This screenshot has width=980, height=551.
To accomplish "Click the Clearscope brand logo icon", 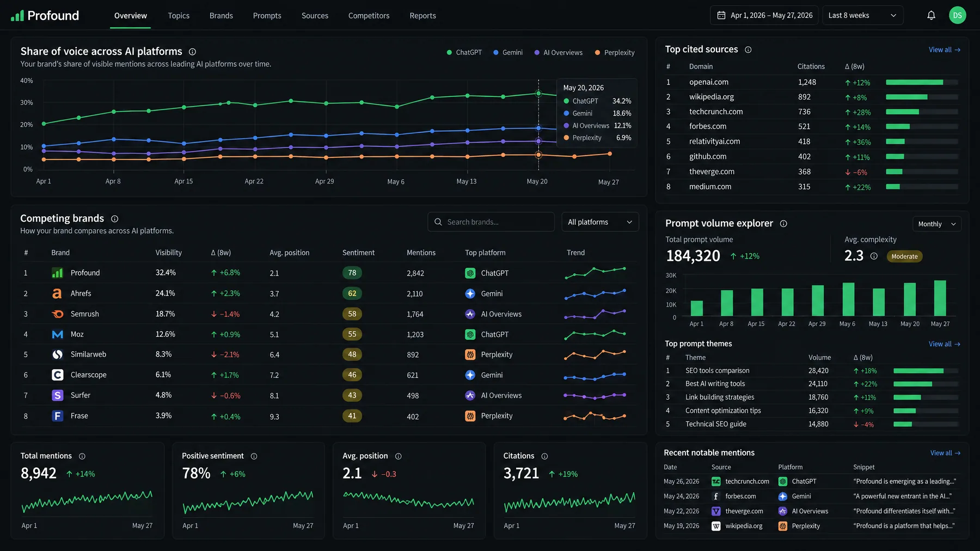I will [57, 375].
